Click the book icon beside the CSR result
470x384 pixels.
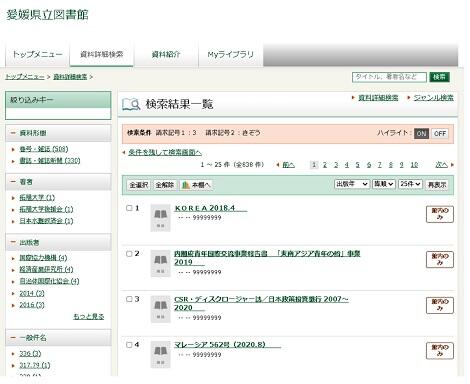click(x=160, y=309)
